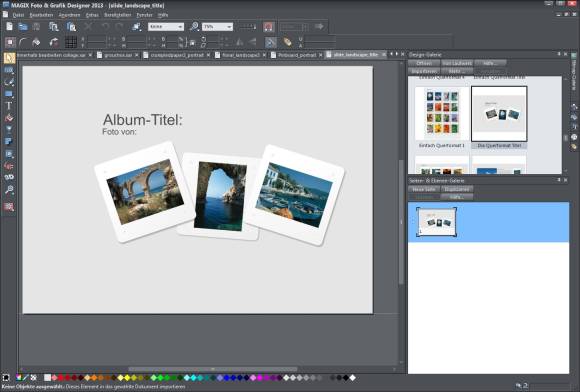Viewport: 580px width, 392px height.
Task: Pick the yellow color swatch in color line
Action: coord(127,378)
